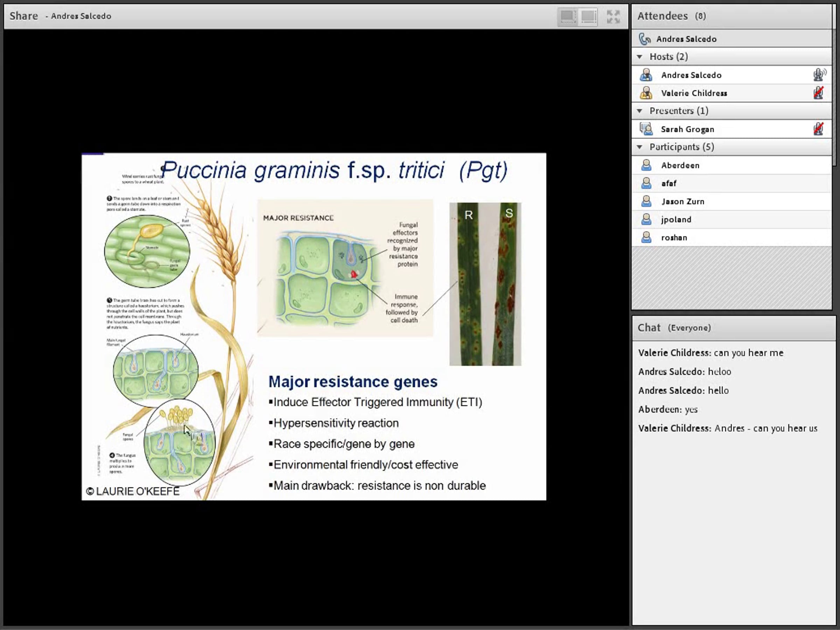Click the host avatar icon beside Valerie Childress
Viewport: 840px width, 630px height.
pos(645,93)
